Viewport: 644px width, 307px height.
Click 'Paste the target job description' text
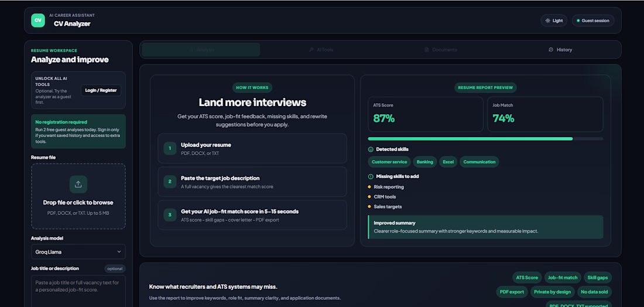point(220,178)
